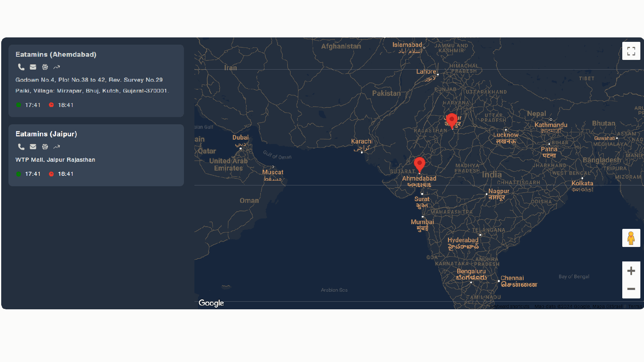Select the Ahmedabad red map marker
This screenshot has height=362, width=644.
tap(419, 165)
